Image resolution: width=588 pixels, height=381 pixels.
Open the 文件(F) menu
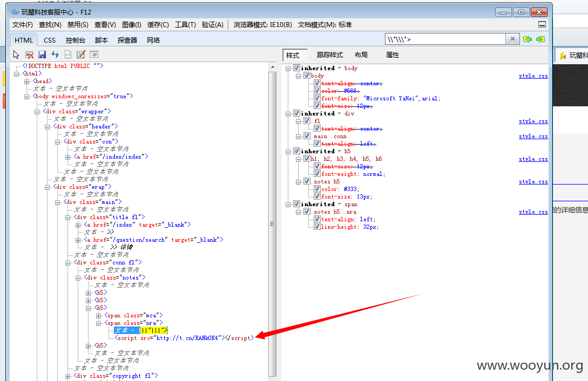[x=23, y=25]
